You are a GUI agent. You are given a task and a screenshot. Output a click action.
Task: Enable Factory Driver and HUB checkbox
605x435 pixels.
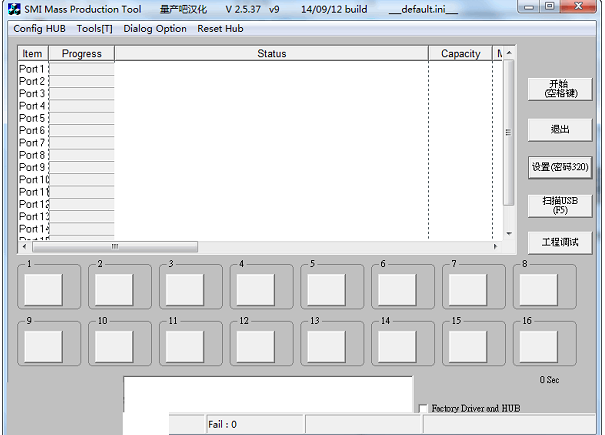coord(423,408)
